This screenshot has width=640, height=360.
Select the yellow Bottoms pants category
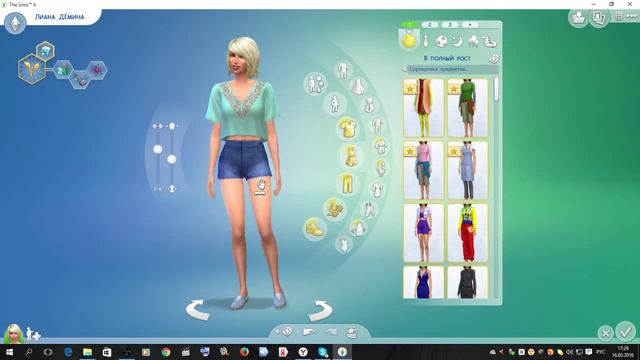(347, 183)
